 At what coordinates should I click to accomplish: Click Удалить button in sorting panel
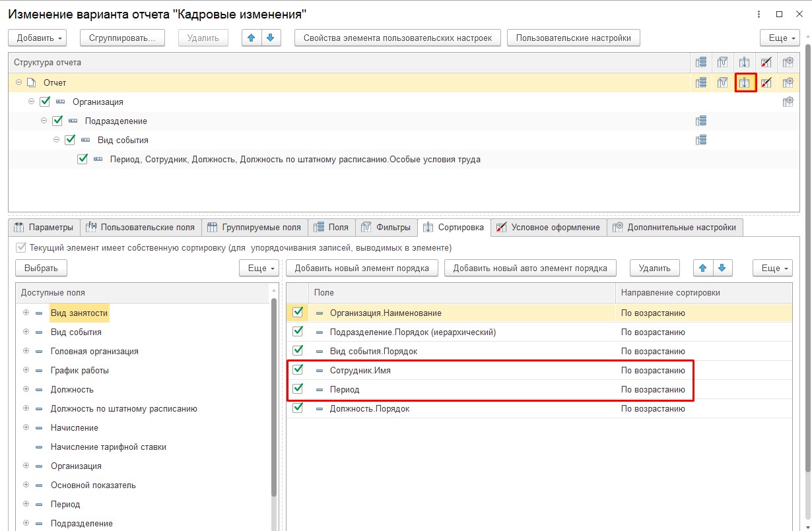tap(655, 268)
